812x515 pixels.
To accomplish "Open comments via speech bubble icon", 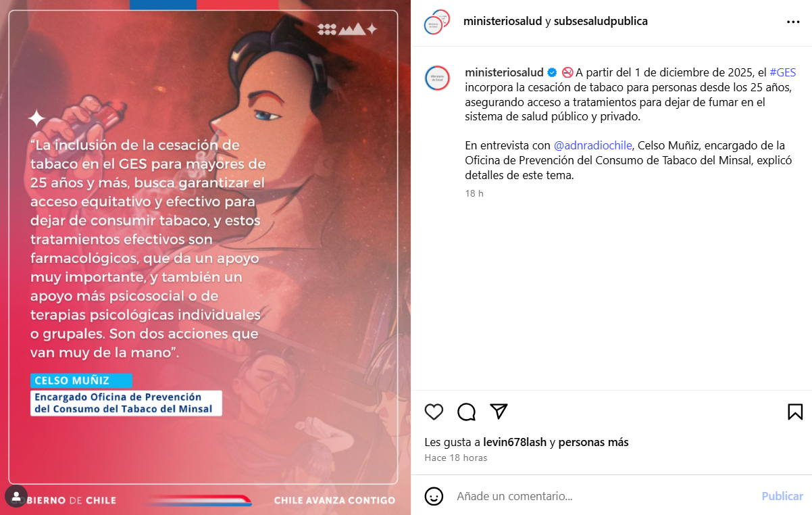I will coord(466,412).
